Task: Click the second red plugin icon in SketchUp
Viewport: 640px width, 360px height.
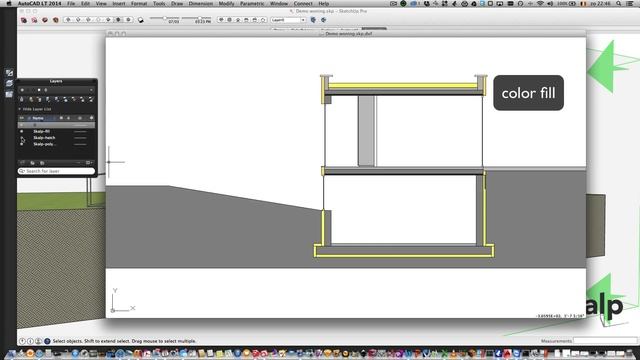Action: pos(34,20)
